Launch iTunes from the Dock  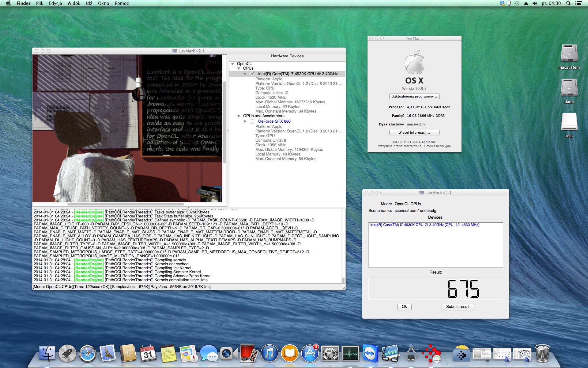269,354
